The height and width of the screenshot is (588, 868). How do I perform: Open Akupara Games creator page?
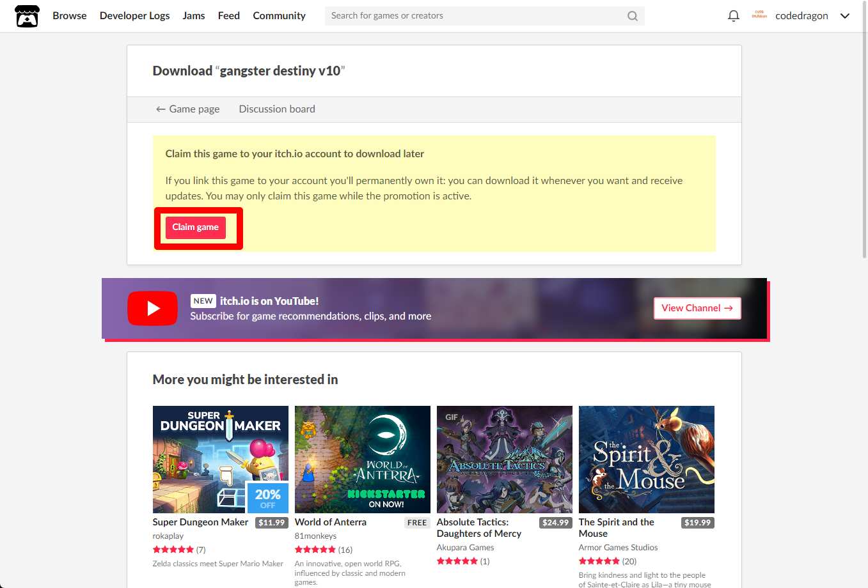[x=466, y=548]
